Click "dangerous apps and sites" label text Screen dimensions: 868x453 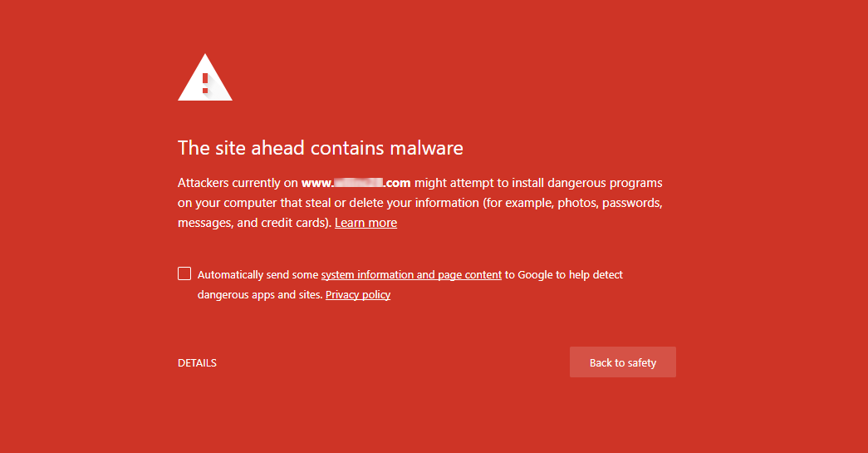coord(260,294)
